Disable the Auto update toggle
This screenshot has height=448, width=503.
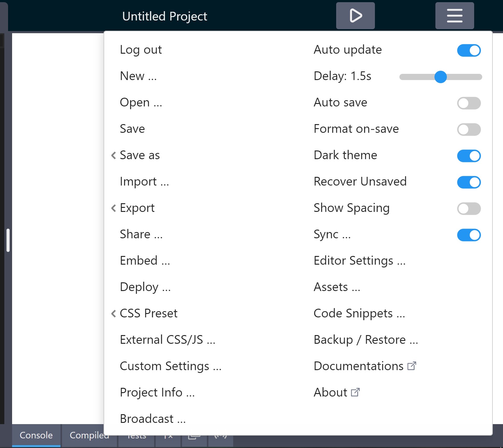469,50
